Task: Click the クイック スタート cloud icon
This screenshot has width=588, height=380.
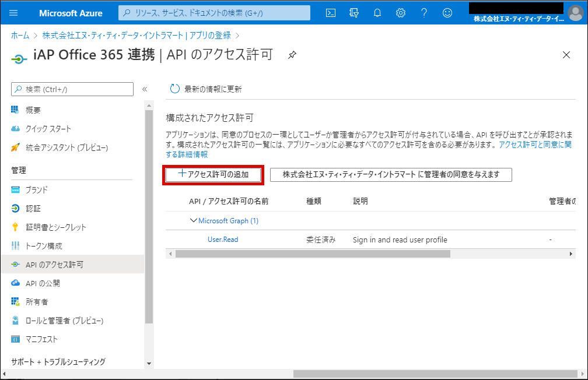Action: pyautogui.click(x=15, y=129)
